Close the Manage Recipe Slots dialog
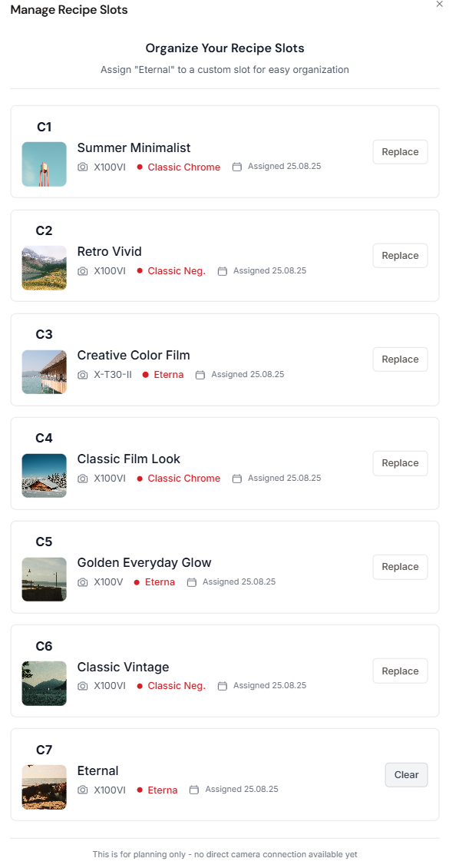The height and width of the screenshot is (868, 449). (x=440, y=4)
